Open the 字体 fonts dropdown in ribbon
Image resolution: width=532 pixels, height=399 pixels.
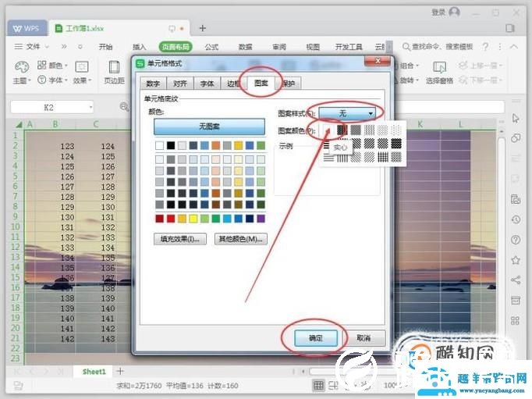point(52,80)
